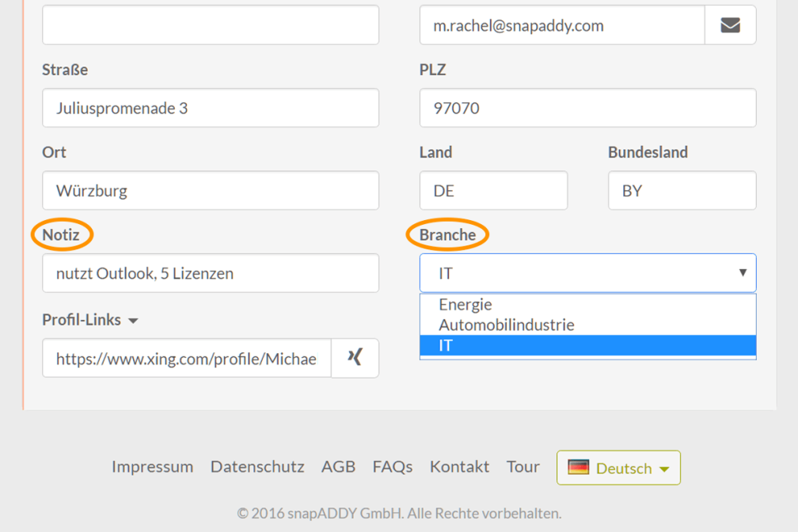The image size is (798, 532).
Task: Open the XING profile via its icon
Action: click(x=354, y=358)
